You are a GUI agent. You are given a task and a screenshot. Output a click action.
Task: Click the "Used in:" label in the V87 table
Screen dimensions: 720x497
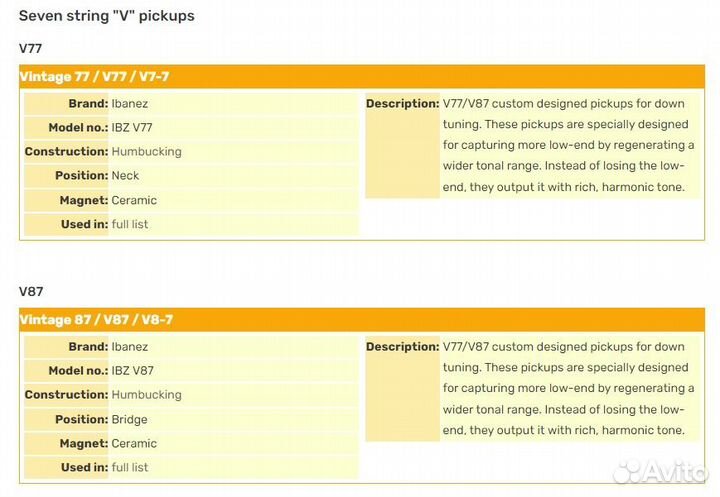[x=84, y=467]
